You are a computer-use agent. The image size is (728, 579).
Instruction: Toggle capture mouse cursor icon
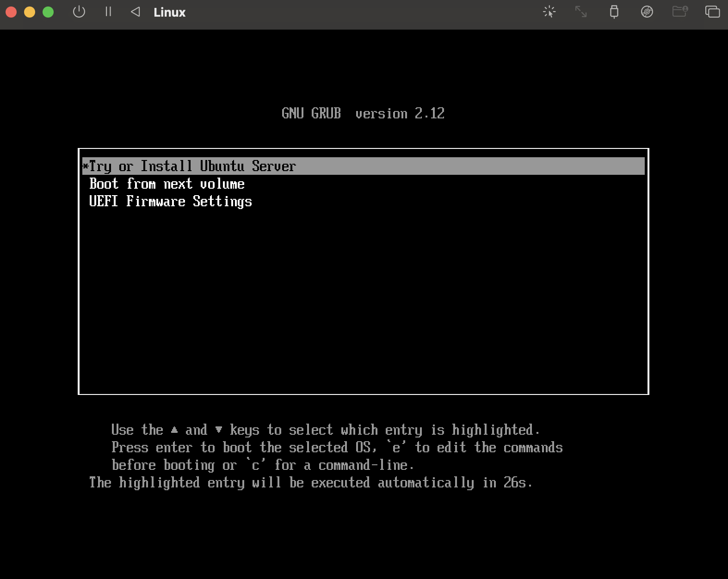coord(549,12)
